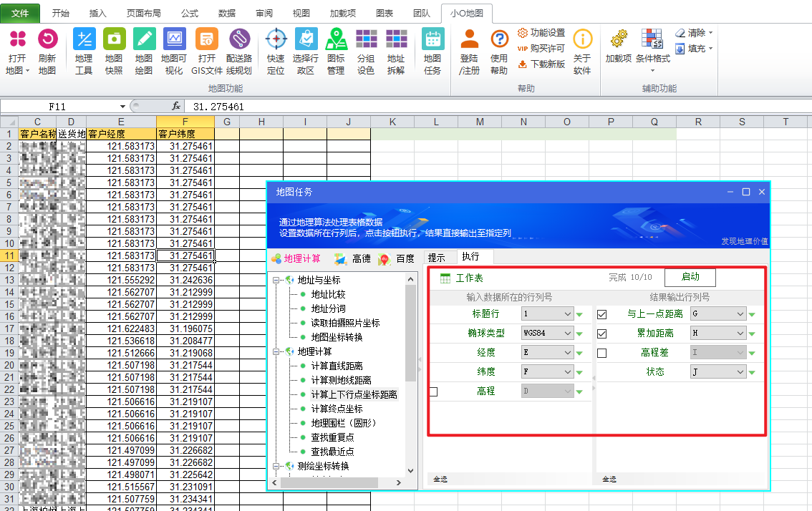Open the Name Box dropdown arrow
The height and width of the screenshot is (511, 812).
coord(122,107)
